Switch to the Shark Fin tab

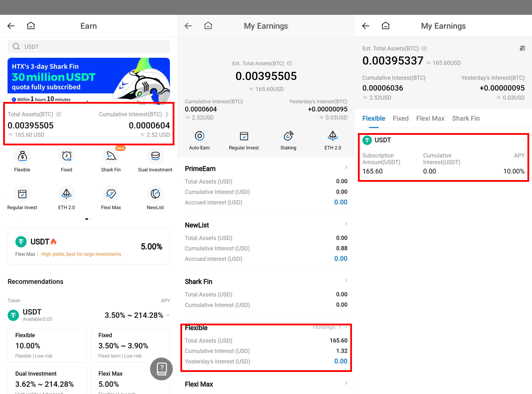[x=465, y=118]
